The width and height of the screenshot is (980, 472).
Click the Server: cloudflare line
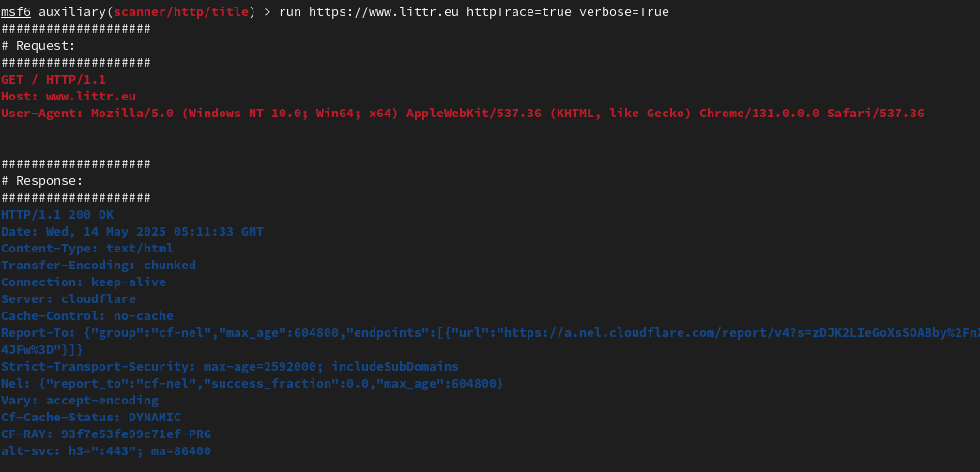tap(69, 298)
